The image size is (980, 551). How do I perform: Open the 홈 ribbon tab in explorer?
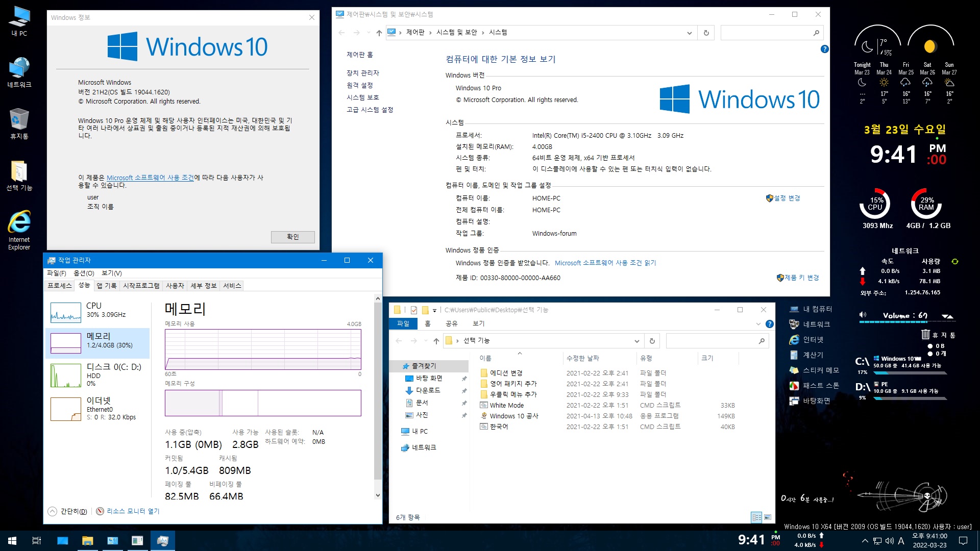428,323
